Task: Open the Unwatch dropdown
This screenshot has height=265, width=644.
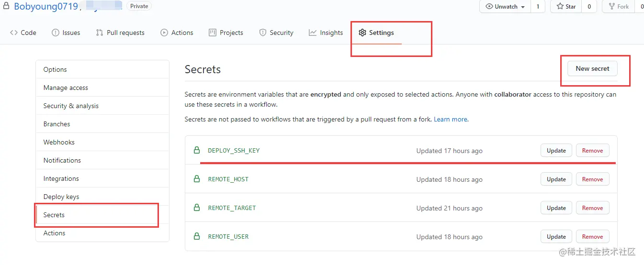Action: 505,7
